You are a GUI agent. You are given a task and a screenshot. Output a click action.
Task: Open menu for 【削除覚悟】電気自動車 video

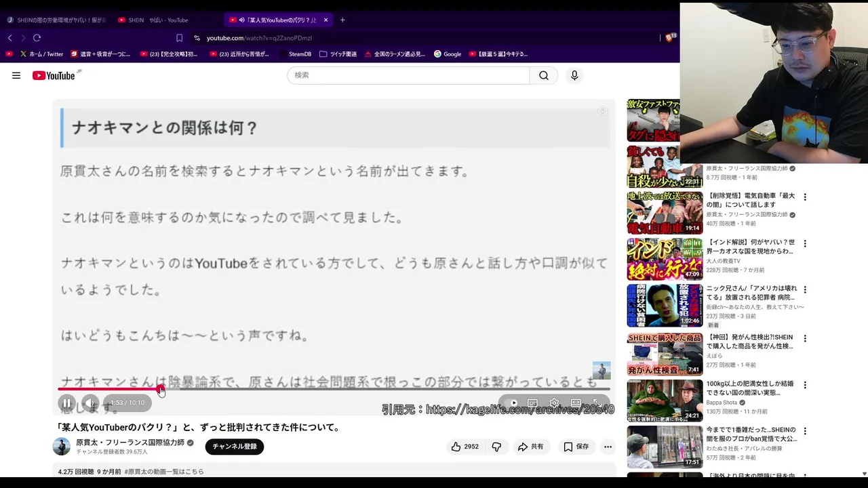(805, 197)
